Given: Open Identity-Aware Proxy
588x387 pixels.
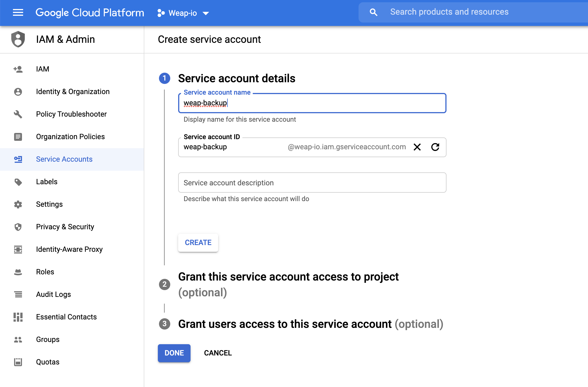Looking at the screenshot, I should [x=72, y=249].
